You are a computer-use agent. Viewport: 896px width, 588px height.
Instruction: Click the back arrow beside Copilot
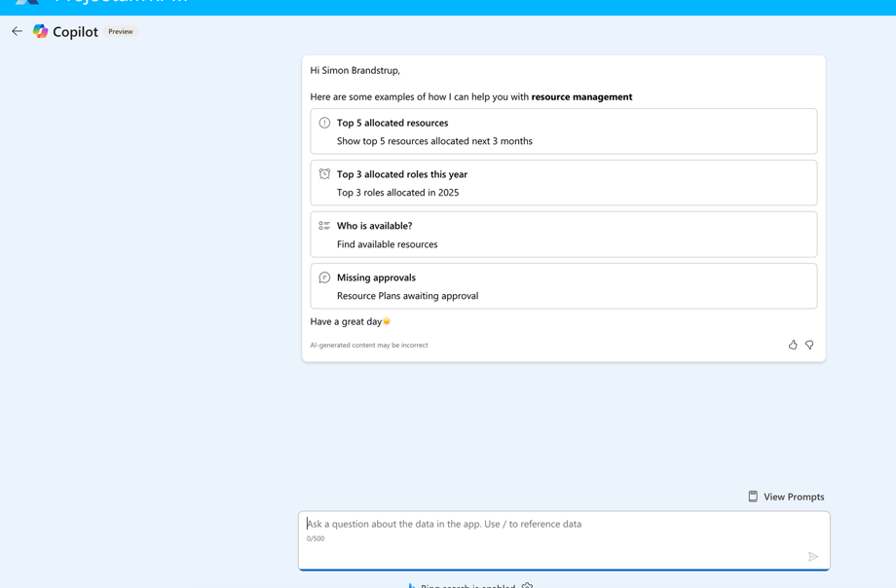click(17, 31)
